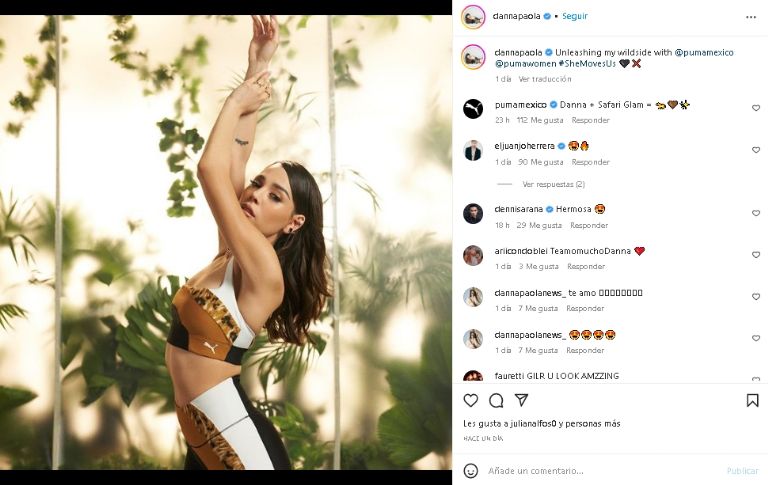Image resolution: width=768 pixels, height=485 pixels.
Task: Open the #SheMovesUs hashtag
Action: [587, 63]
